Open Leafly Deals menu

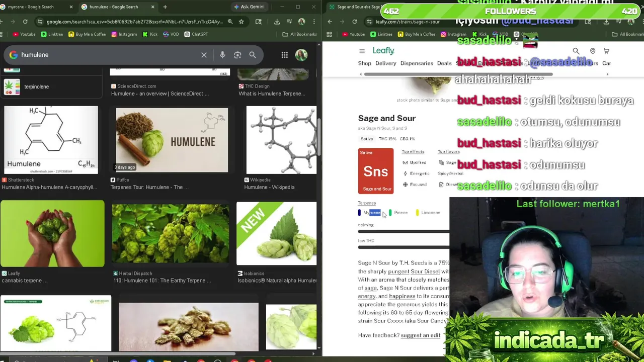[x=444, y=63]
